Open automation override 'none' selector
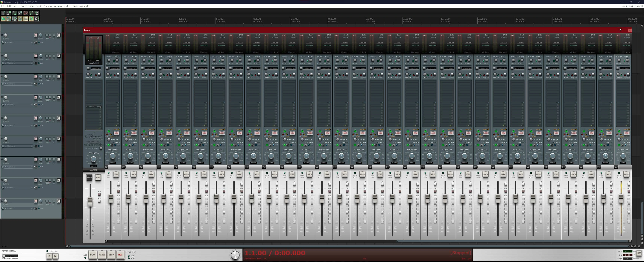644x262 pixels. [11, 256]
